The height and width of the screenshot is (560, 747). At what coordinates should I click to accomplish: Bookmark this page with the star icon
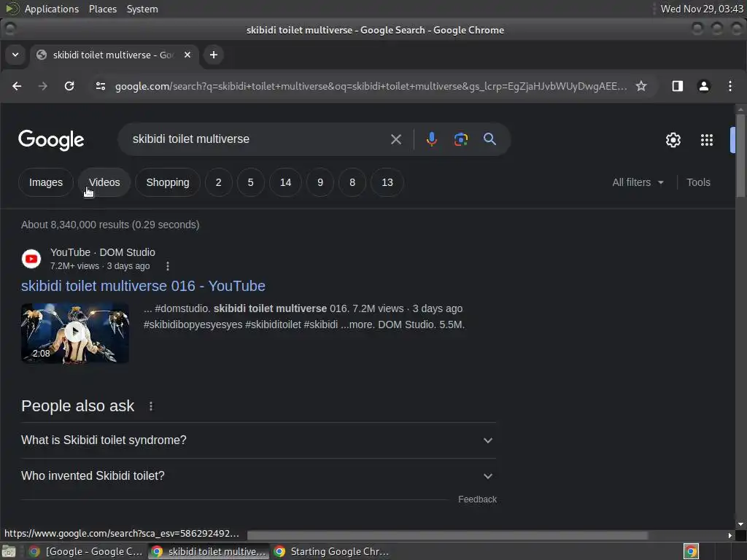click(641, 86)
